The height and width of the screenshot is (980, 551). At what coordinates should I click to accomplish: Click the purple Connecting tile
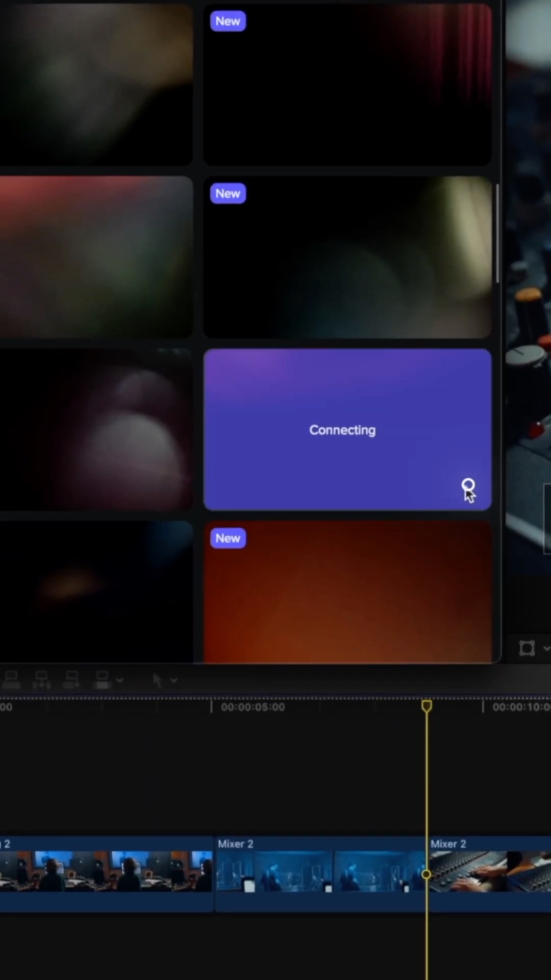[347, 429]
